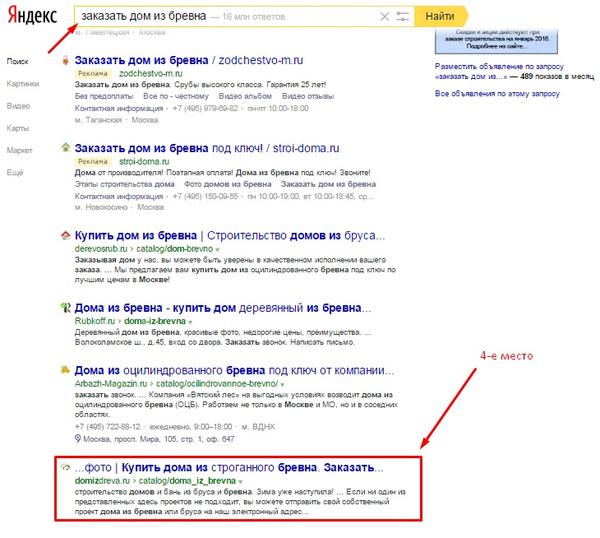600x538 pixels.
Task: Open Видео отзывы sitelink
Action: pyautogui.click(x=308, y=96)
